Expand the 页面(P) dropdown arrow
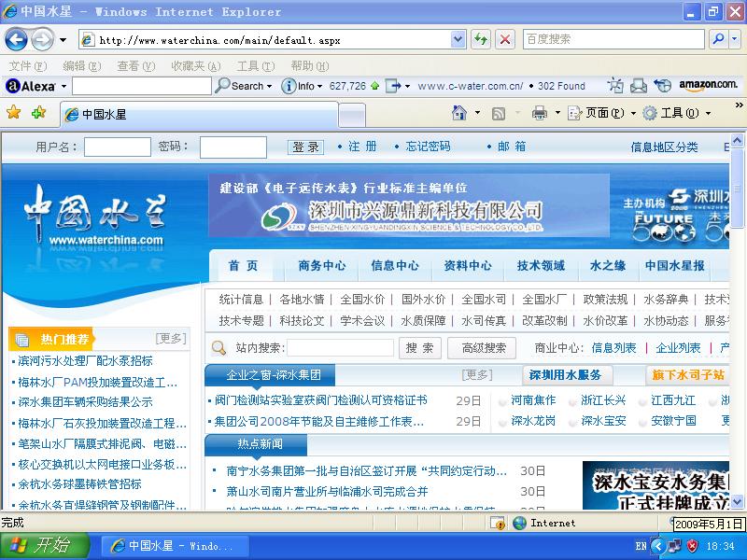 633,113
